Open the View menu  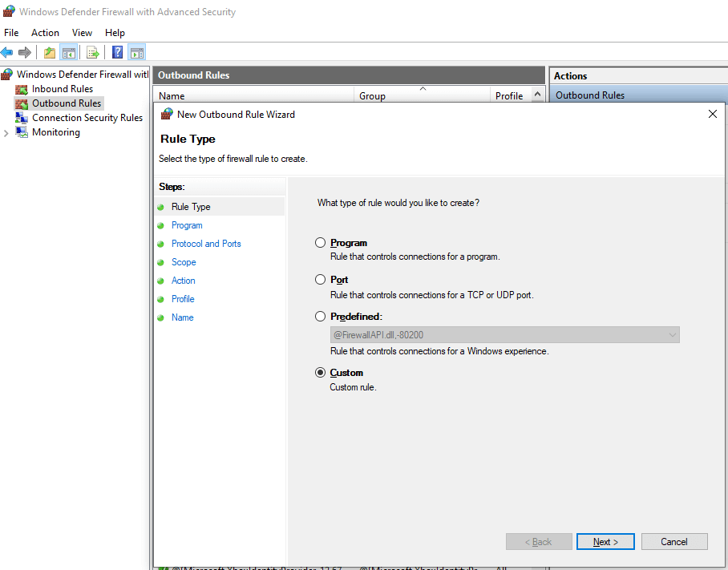coord(82,32)
